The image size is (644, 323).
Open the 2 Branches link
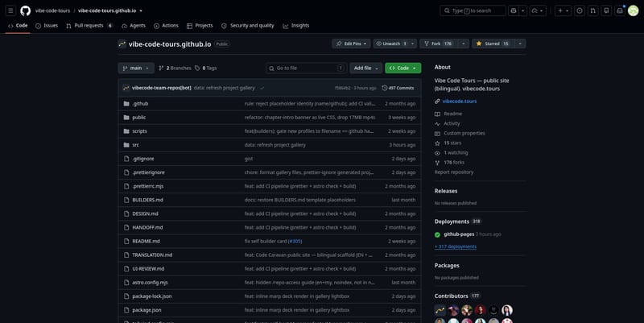point(175,68)
